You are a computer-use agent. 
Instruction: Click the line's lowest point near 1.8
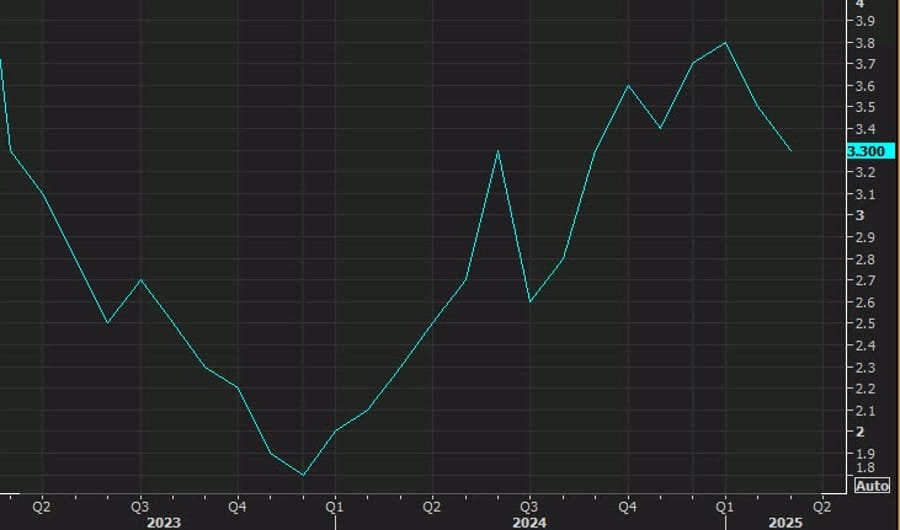(303, 475)
